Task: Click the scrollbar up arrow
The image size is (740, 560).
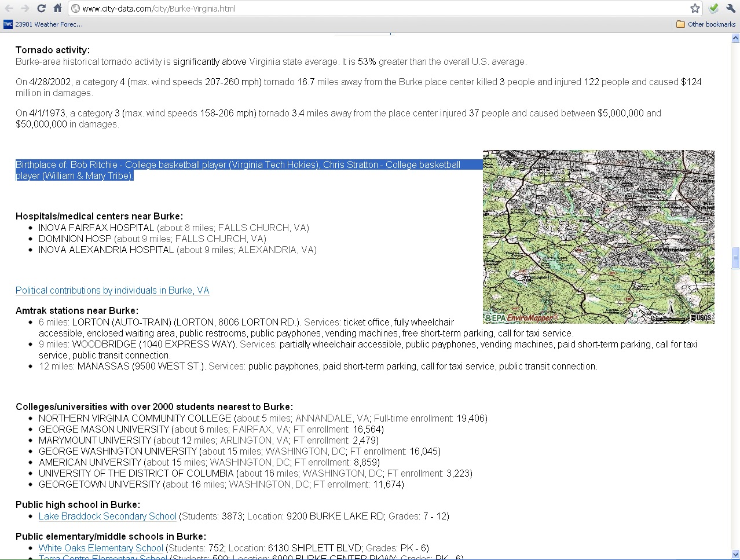Action: [x=735, y=39]
